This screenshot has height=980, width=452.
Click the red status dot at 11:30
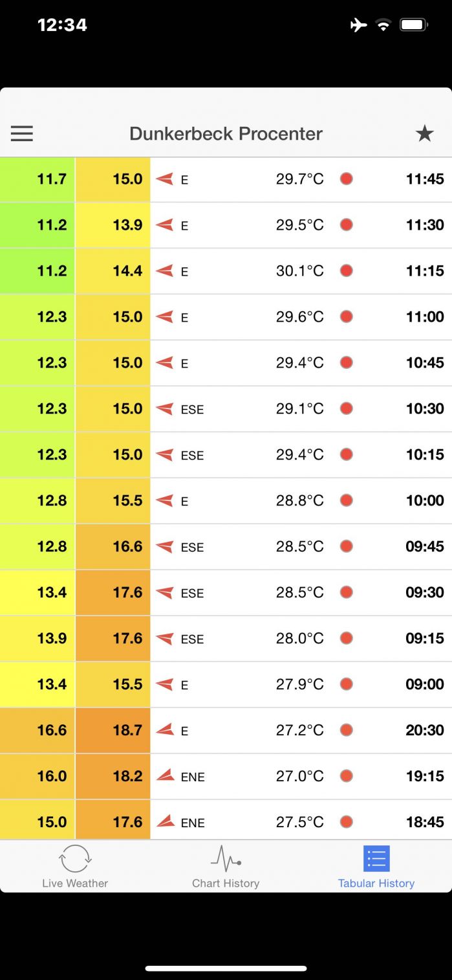tap(347, 225)
